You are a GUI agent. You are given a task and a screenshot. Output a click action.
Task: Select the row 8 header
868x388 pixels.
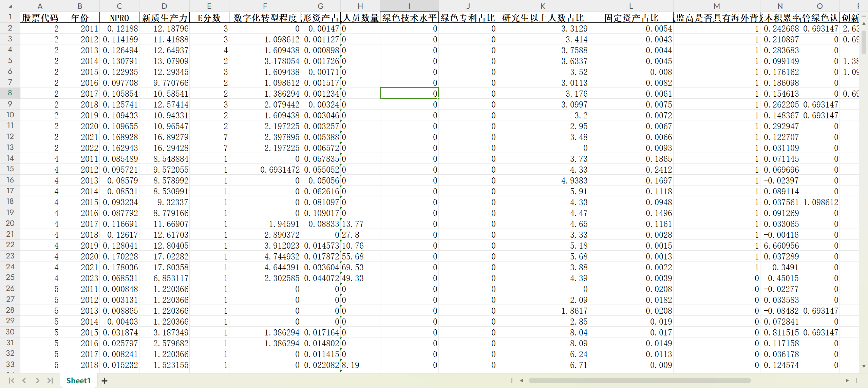(x=10, y=93)
